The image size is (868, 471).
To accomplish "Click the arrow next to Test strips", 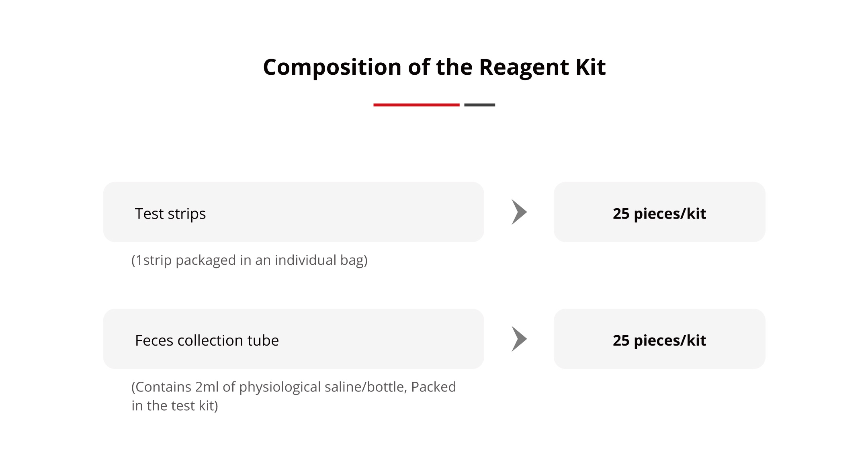I will click(519, 212).
